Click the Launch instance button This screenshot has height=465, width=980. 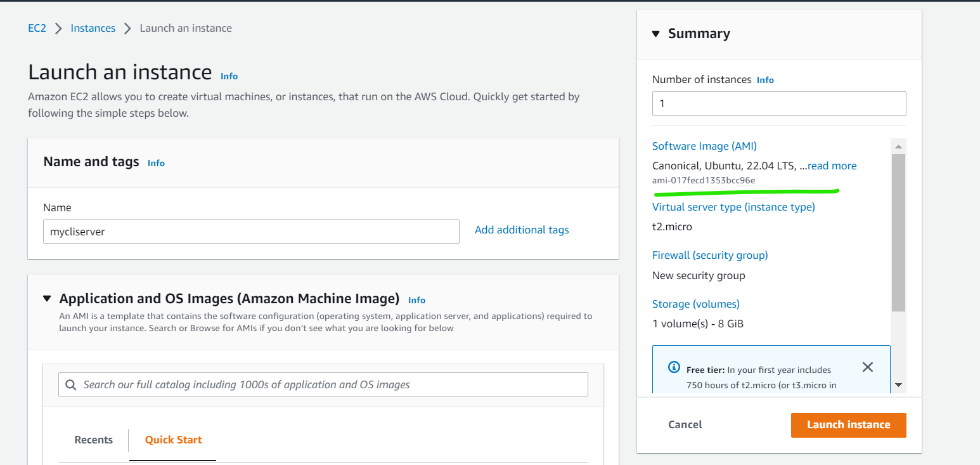(848, 425)
